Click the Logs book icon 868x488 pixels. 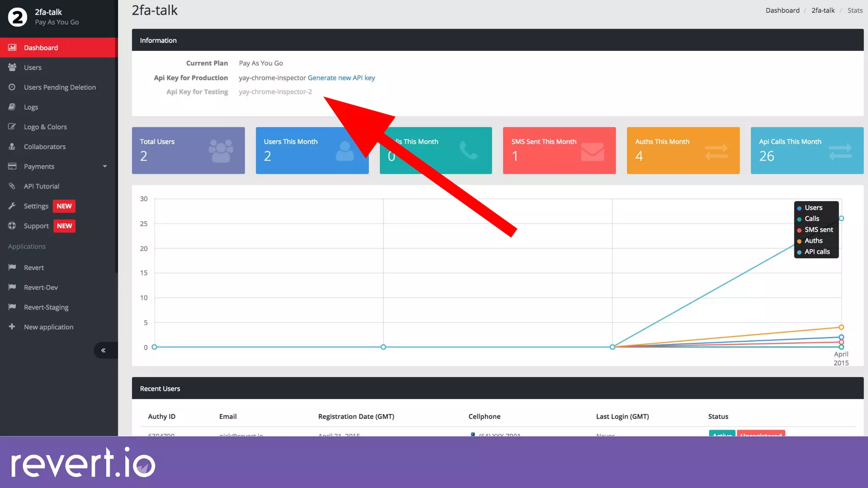point(12,107)
